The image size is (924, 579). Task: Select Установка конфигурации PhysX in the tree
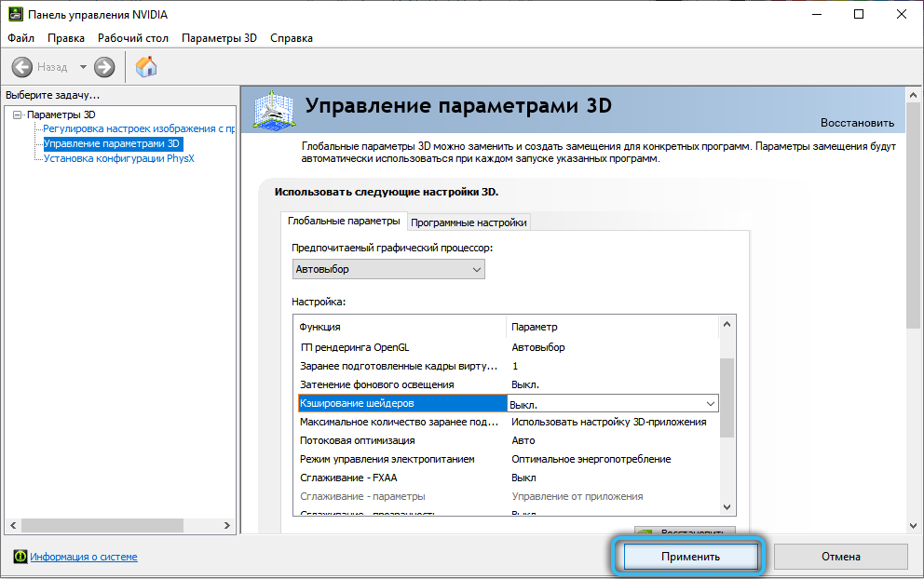(118, 158)
